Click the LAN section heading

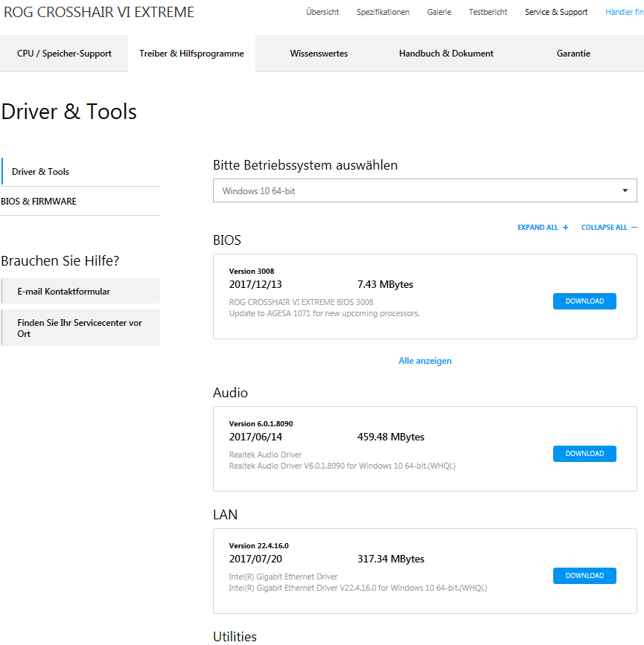(x=226, y=515)
